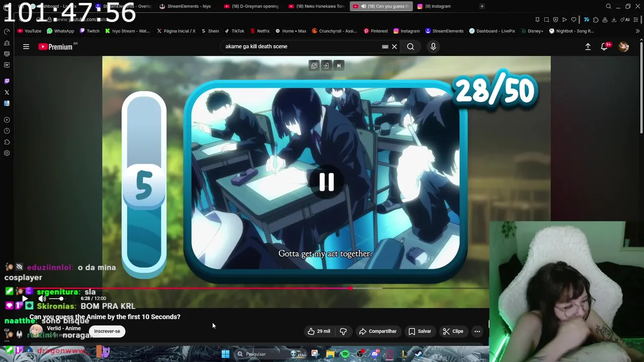The height and width of the screenshot is (362, 644).
Task: Open on-screen keyboard icon in search box
Action: pos(385,47)
